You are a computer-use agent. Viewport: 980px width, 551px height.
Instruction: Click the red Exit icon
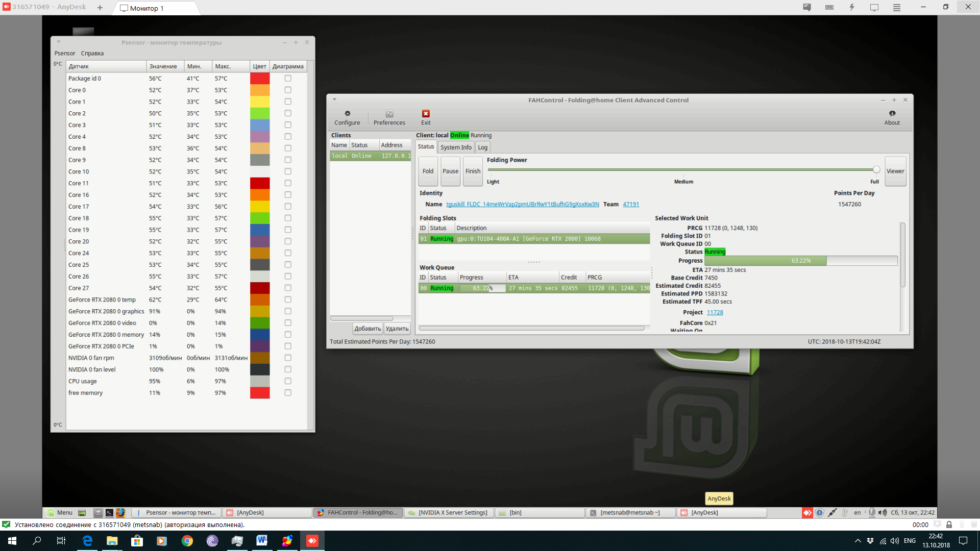[426, 114]
